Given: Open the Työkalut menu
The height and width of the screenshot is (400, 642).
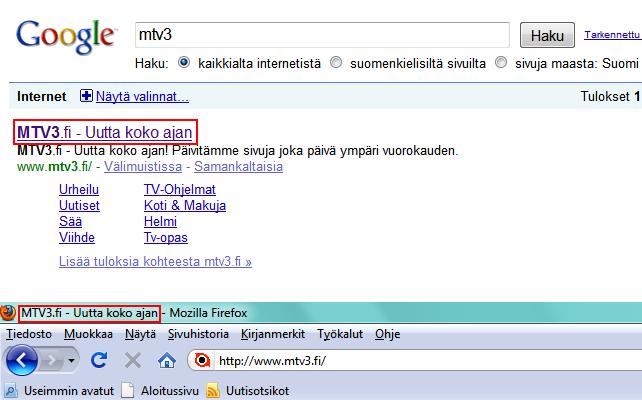Looking at the screenshot, I should coord(340,334).
